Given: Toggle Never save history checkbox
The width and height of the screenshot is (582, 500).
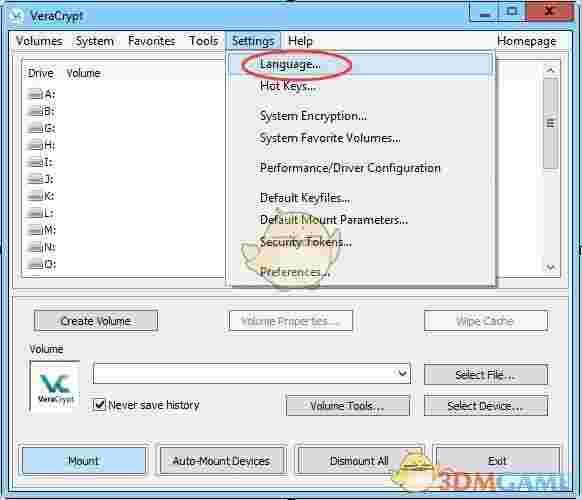Looking at the screenshot, I should 99,405.
